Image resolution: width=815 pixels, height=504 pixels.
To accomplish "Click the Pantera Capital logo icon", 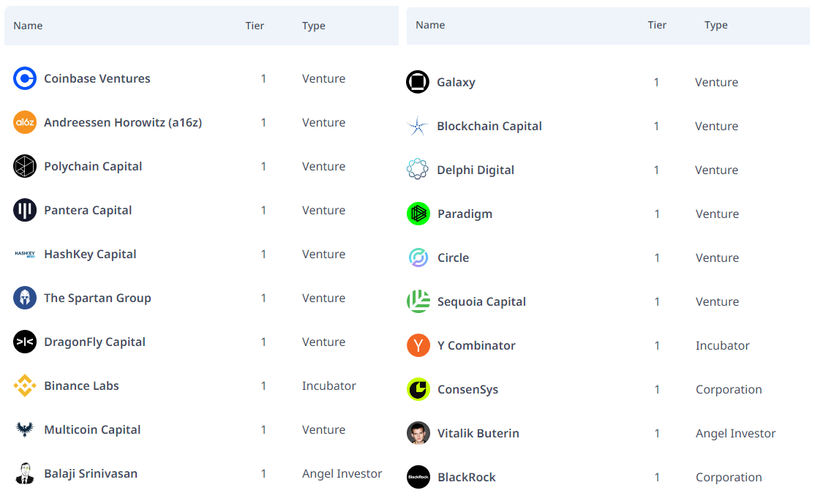I will click(25, 210).
